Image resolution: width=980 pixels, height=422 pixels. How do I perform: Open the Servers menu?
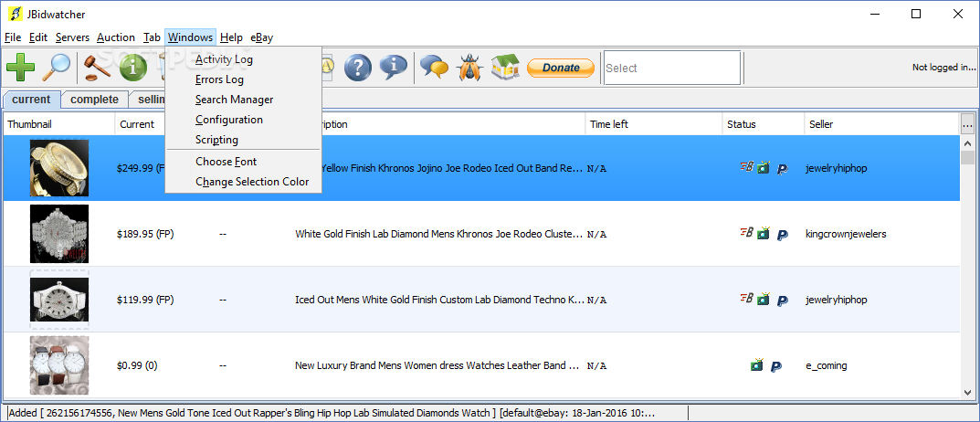[72, 37]
